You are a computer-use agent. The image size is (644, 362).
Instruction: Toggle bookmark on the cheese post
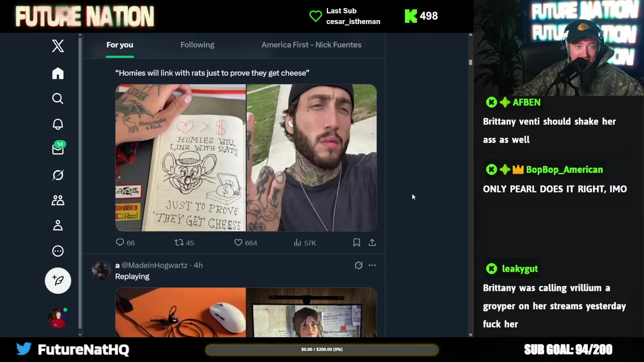point(357,242)
